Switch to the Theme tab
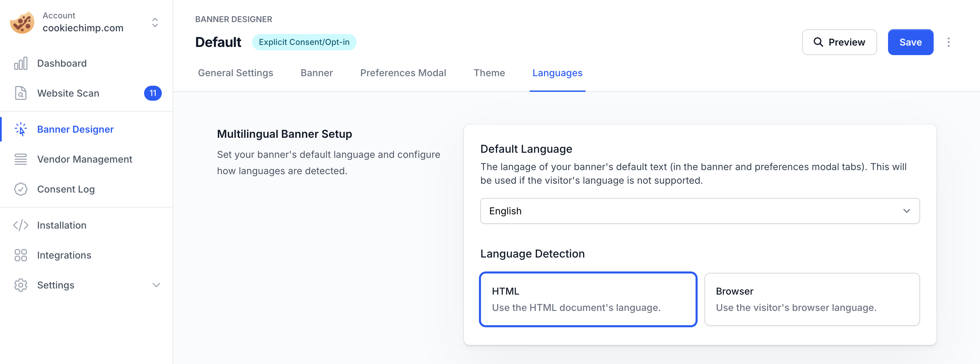The image size is (980, 364). point(489,73)
